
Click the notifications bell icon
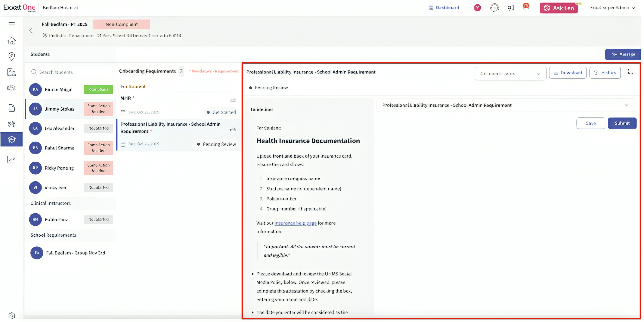526,7
